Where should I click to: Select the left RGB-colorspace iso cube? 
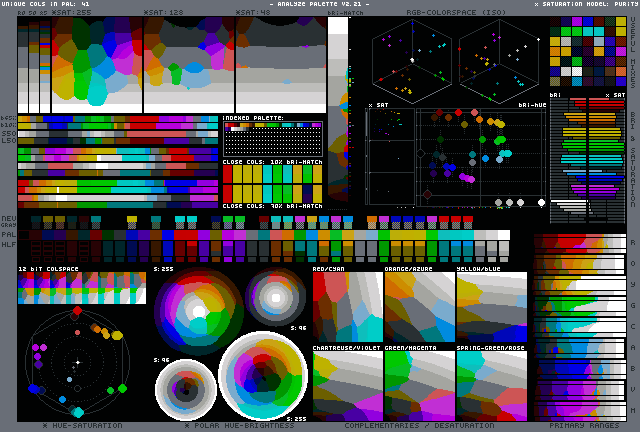point(412,60)
